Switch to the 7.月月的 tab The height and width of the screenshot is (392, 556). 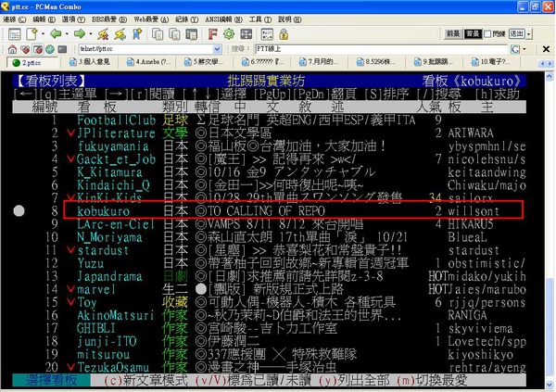pos(319,62)
